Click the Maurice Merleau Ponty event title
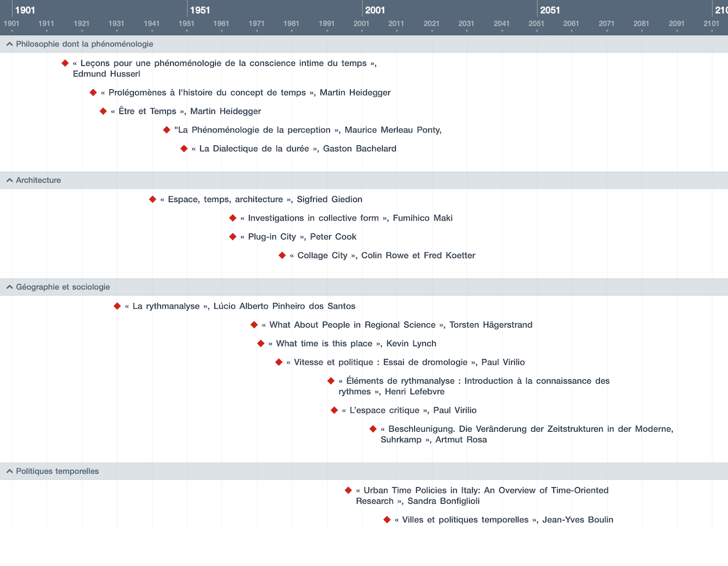Image resolution: width=728 pixels, height=566 pixels. click(x=308, y=130)
